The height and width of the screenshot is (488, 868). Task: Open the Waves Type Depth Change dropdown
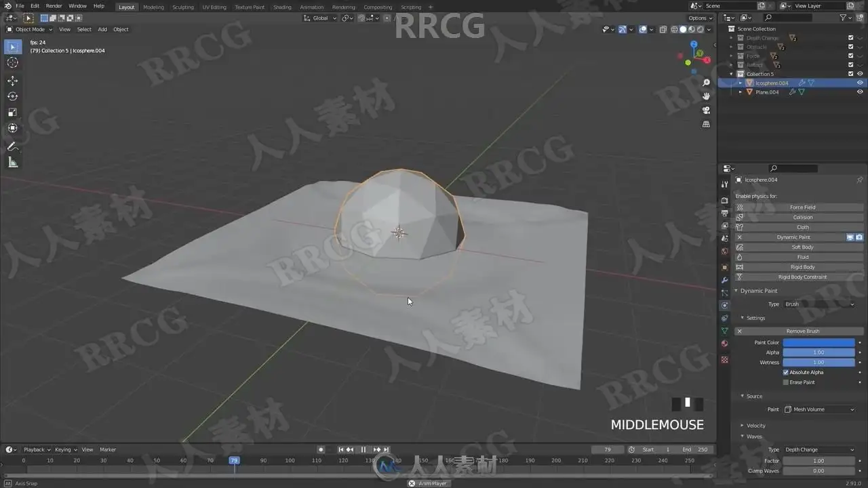click(x=819, y=449)
